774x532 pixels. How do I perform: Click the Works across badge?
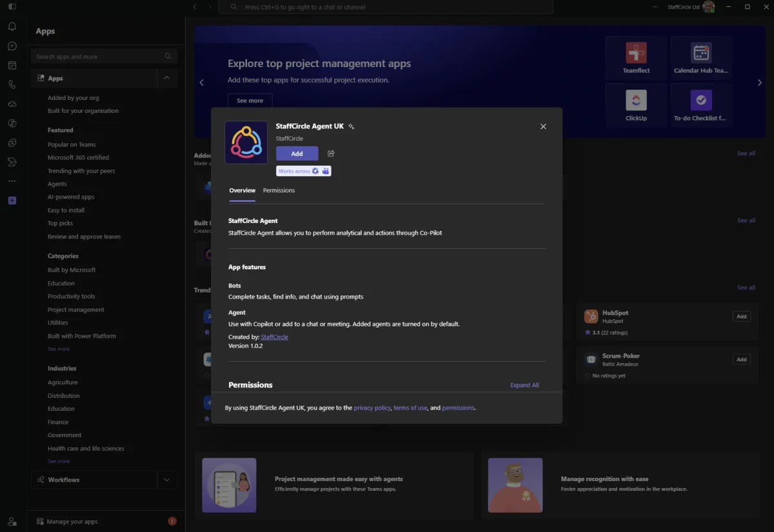tap(304, 171)
